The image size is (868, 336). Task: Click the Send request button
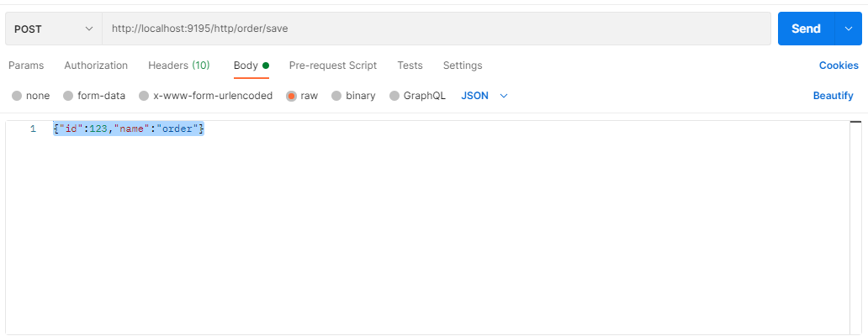pos(805,29)
